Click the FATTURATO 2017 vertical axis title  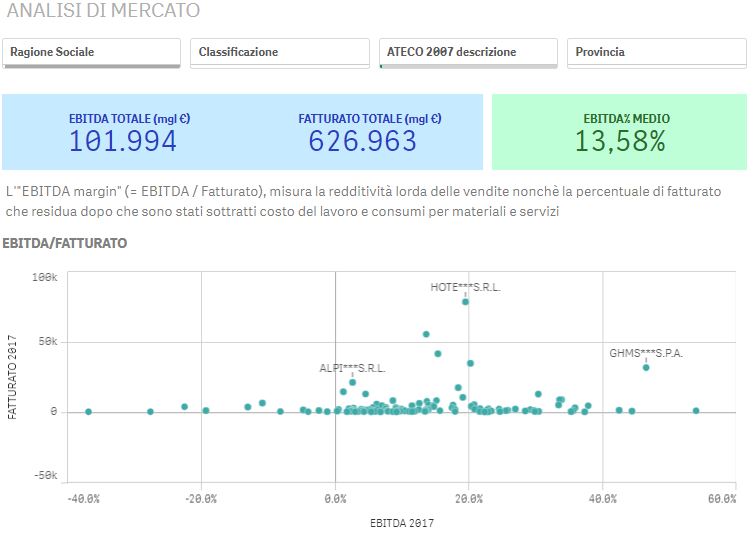tap(13, 377)
